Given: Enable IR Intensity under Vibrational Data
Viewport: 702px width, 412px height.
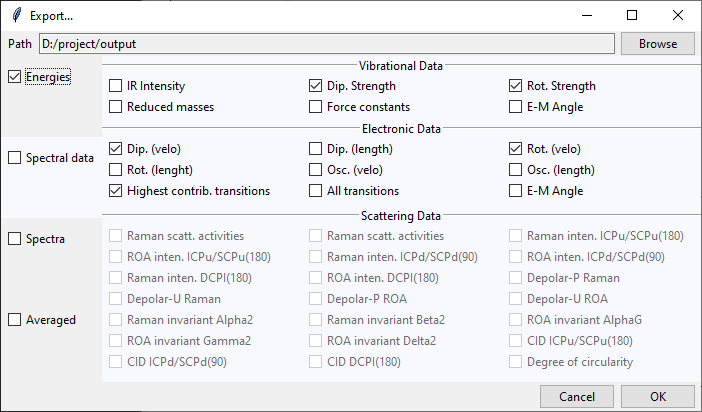Looking at the screenshot, I should [116, 86].
